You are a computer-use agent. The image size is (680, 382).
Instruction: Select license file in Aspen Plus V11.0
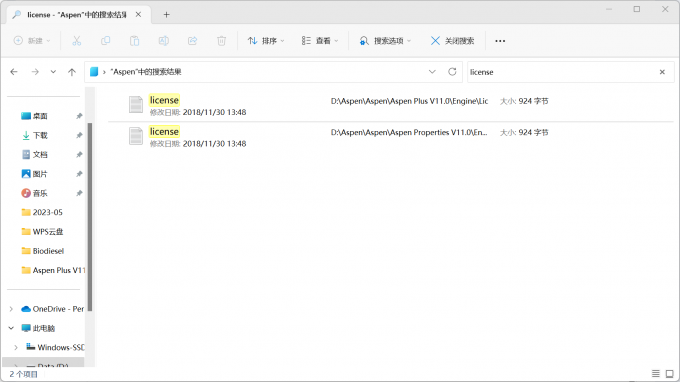tap(390, 106)
